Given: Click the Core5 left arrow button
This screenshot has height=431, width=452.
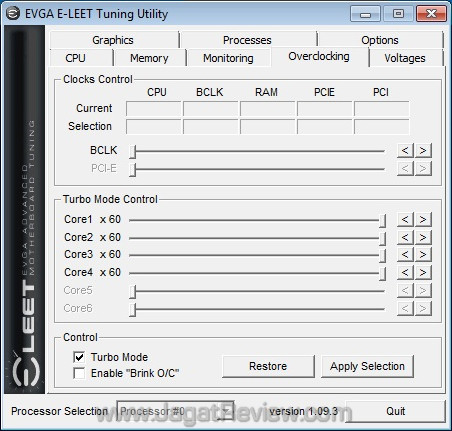Looking at the screenshot, I should [405, 291].
